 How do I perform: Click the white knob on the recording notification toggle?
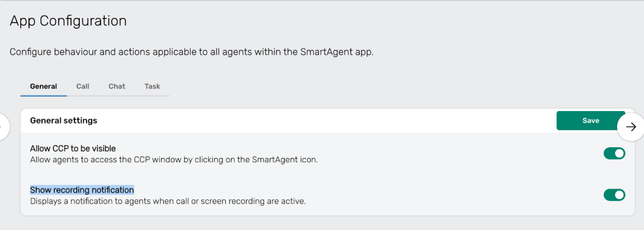tap(619, 195)
